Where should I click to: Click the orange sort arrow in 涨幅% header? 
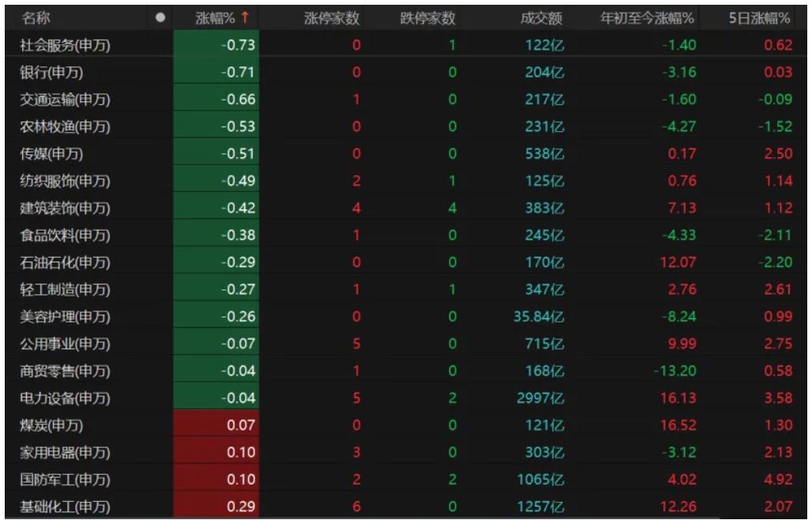click(x=245, y=17)
